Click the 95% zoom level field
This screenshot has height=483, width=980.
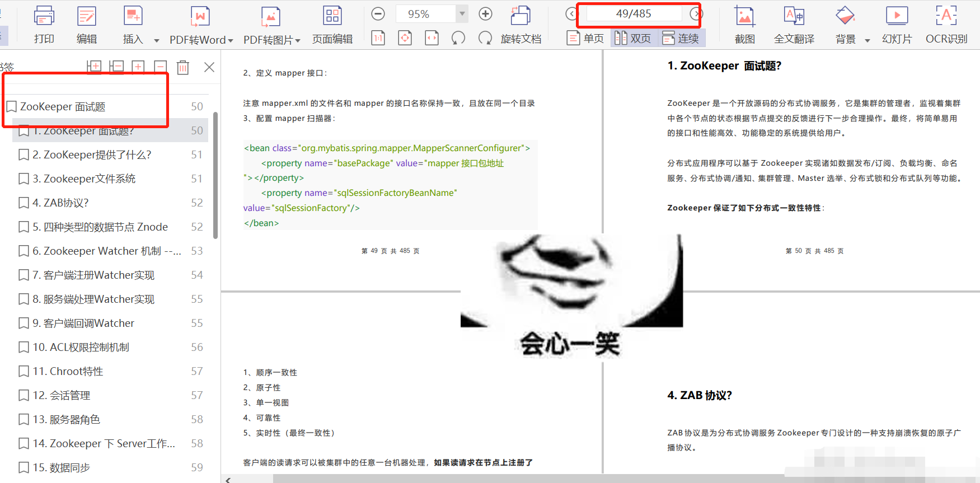click(425, 14)
